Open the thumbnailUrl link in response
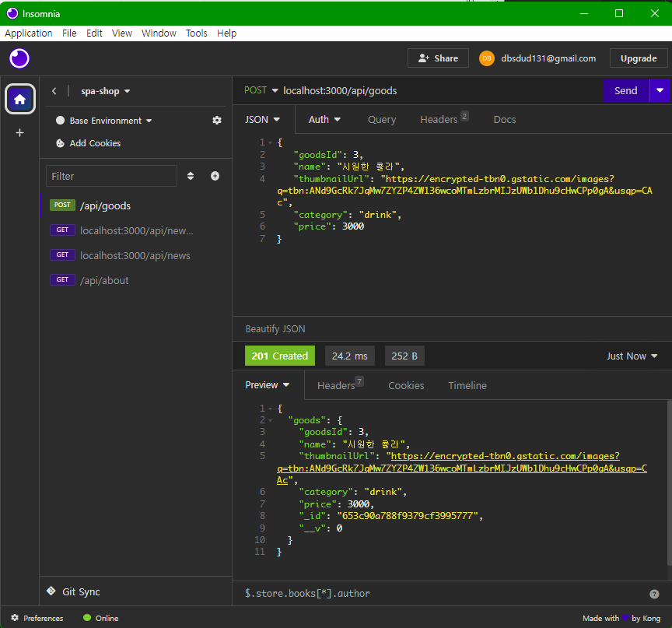Image resolution: width=672 pixels, height=628 pixels. (x=462, y=468)
